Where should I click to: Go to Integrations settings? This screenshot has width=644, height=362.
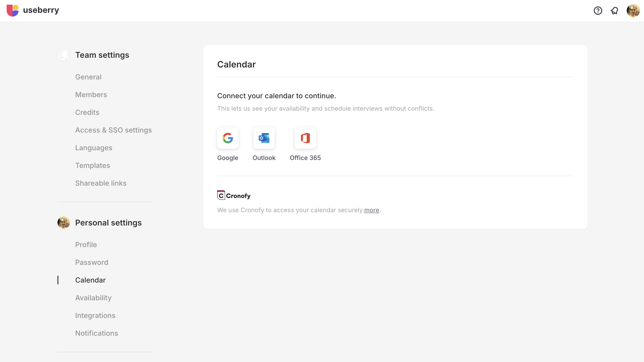[x=95, y=316]
